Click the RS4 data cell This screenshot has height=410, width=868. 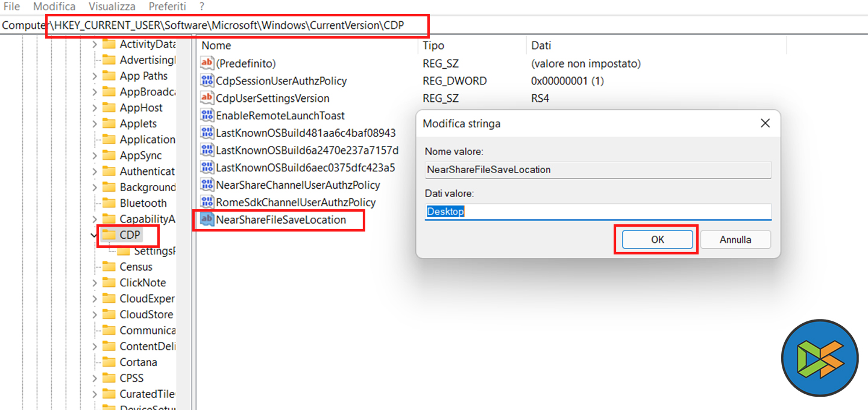point(540,98)
